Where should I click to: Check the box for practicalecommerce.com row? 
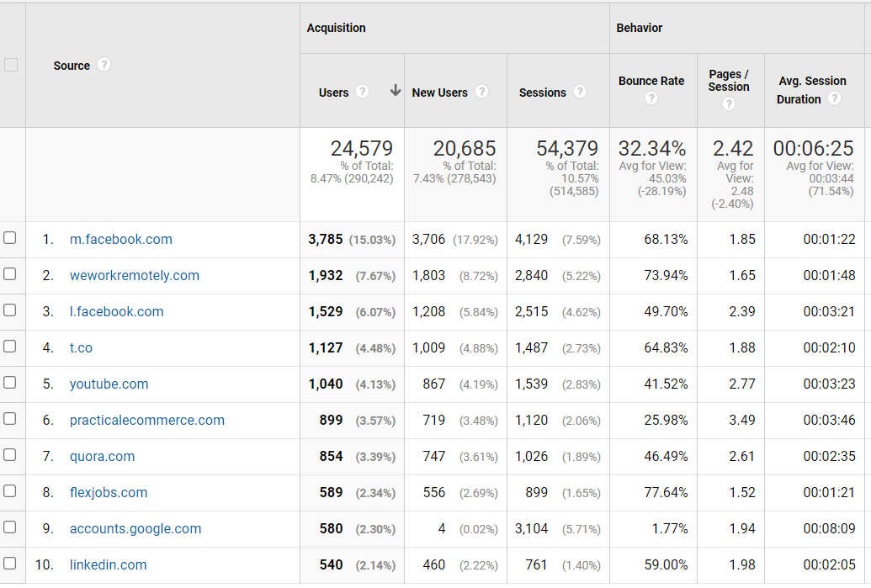point(9,419)
